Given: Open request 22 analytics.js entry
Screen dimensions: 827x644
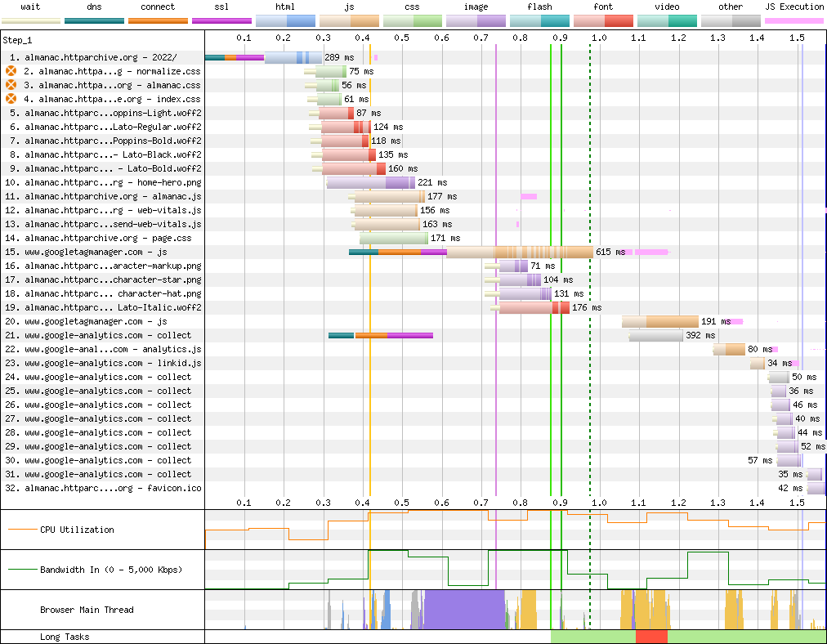Looking at the screenshot, I should (x=103, y=349).
